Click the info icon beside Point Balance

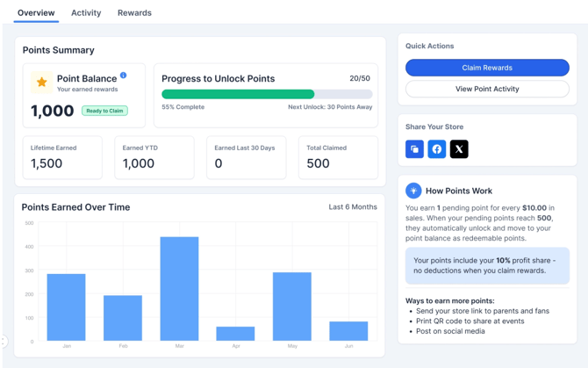coord(123,76)
